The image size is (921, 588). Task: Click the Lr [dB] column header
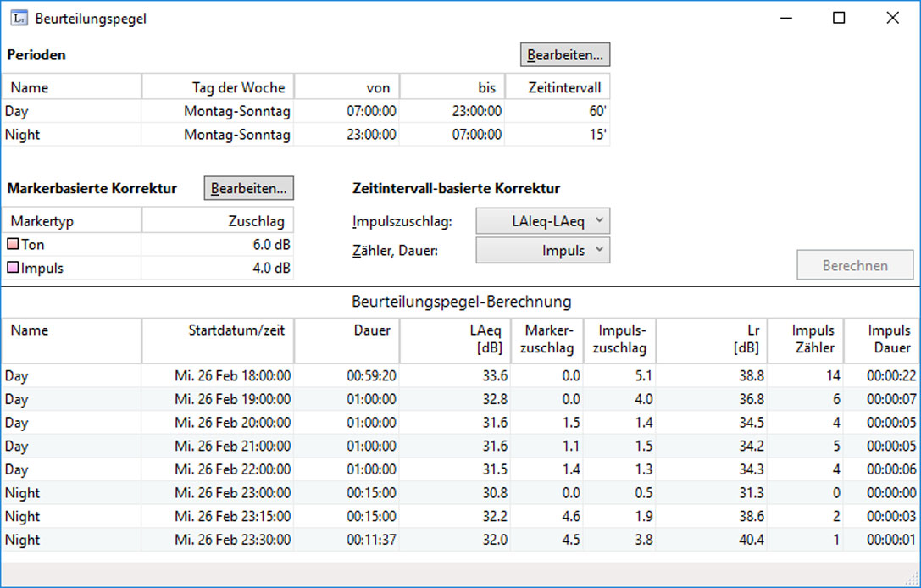pos(712,339)
